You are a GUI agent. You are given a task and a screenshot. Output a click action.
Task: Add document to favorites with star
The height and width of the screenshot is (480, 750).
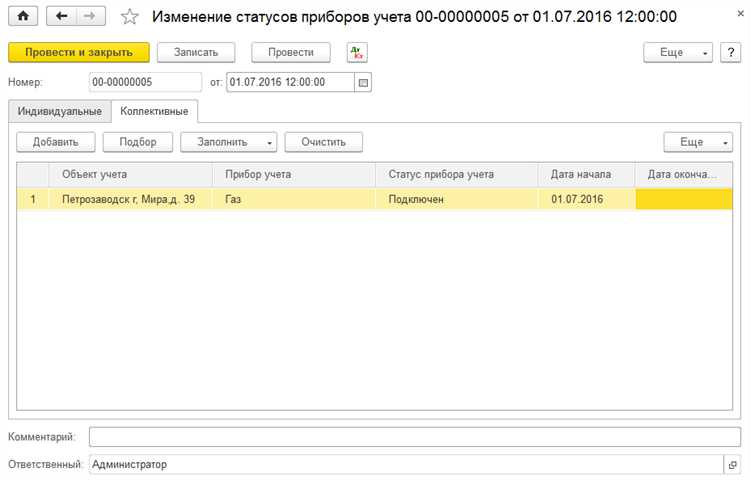[x=130, y=17]
